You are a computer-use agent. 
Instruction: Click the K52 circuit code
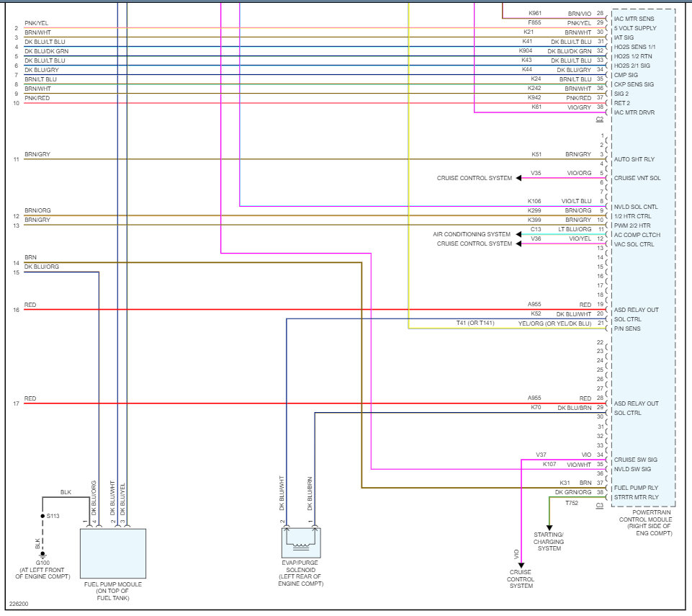pyautogui.click(x=536, y=313)
